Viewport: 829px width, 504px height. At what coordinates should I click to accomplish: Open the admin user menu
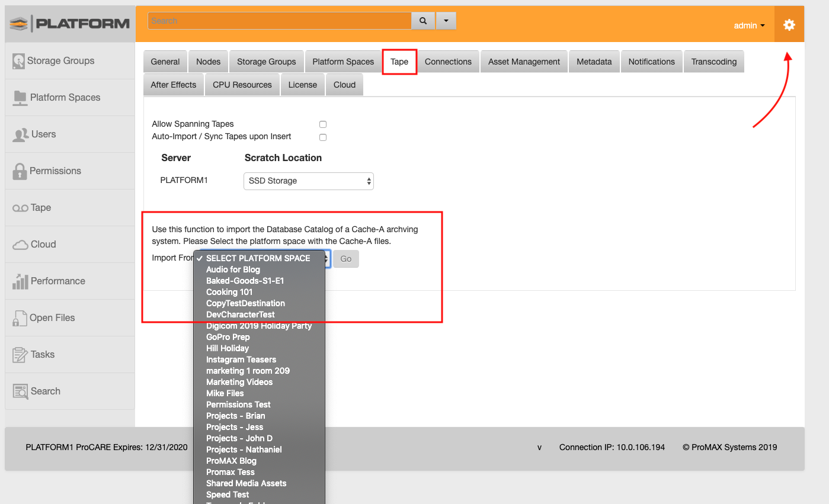pos(750,25)
